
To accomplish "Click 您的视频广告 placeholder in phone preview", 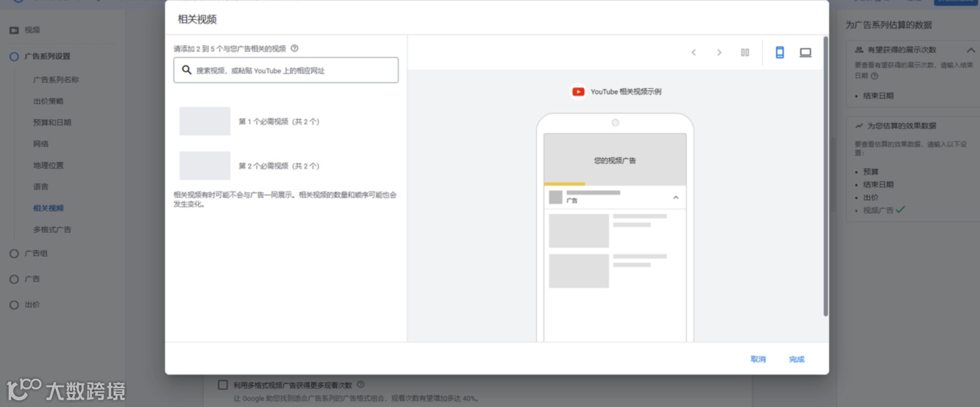I will click(615, 158).
